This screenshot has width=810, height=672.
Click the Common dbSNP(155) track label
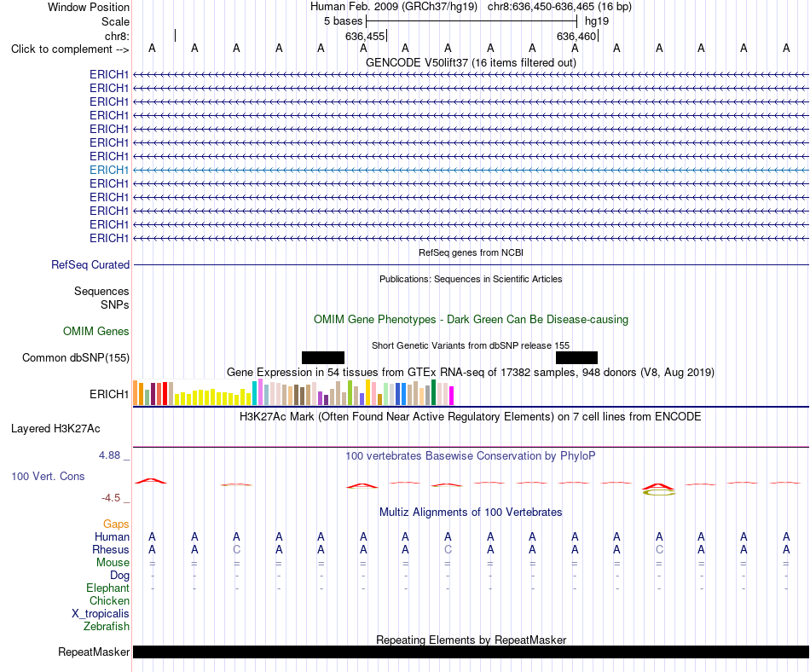[x=75, y=357]
